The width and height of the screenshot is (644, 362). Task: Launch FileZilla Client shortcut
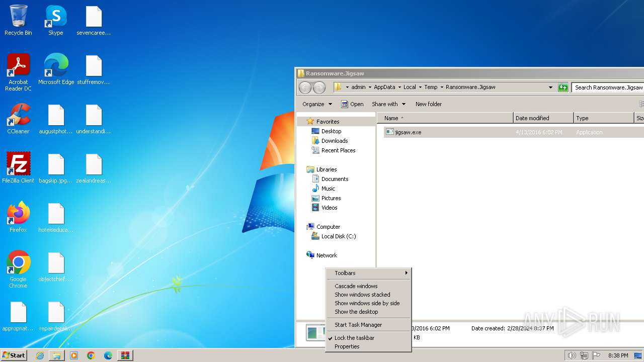(18, 167)
